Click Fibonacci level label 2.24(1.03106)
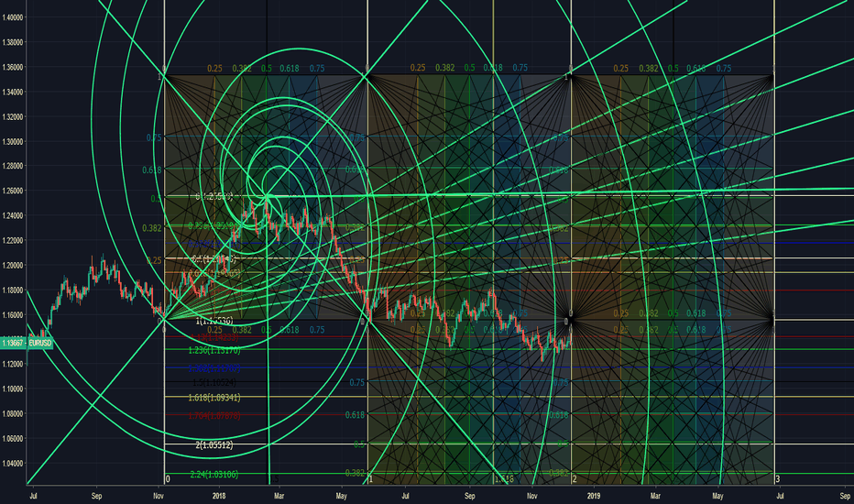This screenshot has width=854, height=504. click(214, 475)
